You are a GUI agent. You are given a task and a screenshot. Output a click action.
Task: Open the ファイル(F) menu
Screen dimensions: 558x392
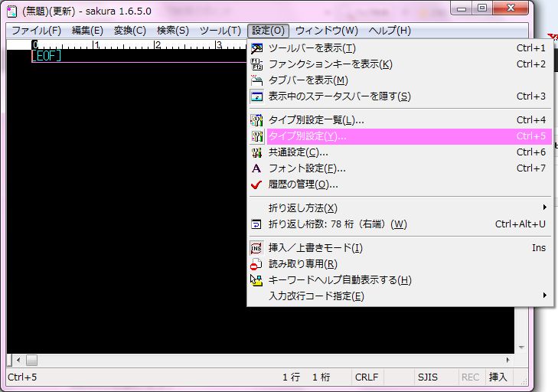click(37, 31)
